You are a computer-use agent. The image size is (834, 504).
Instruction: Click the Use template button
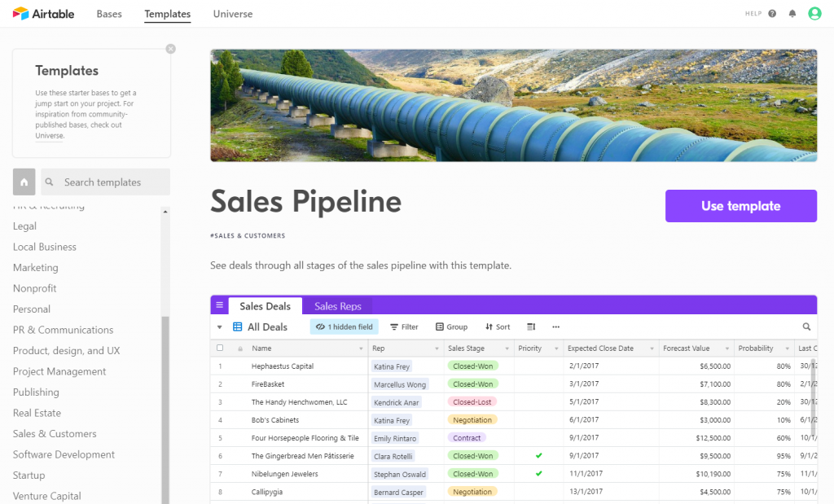click(x=741, y=206)
